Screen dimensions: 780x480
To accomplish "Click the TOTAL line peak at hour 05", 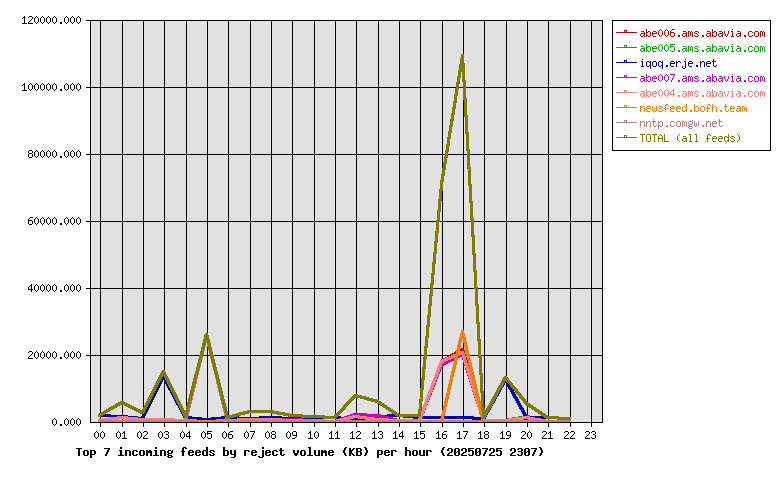I will click(206, 335).
